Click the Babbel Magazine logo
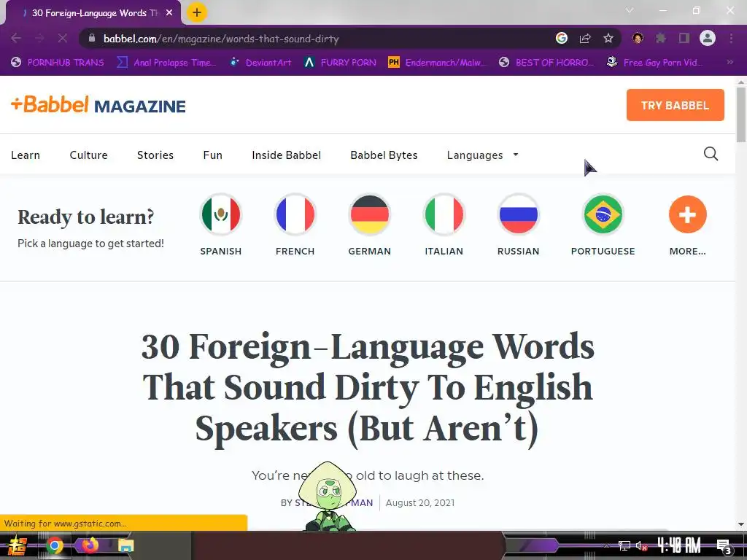This screenshot has height=560, width=747. (x=98, y=105)
